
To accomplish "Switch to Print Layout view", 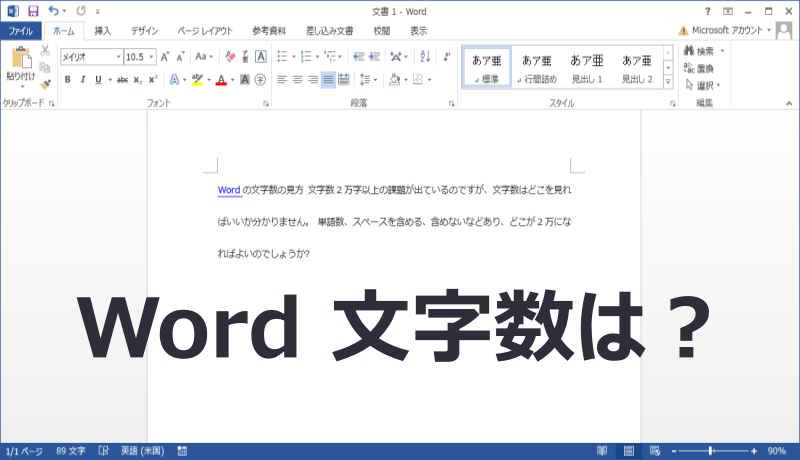I will [629, 451].
